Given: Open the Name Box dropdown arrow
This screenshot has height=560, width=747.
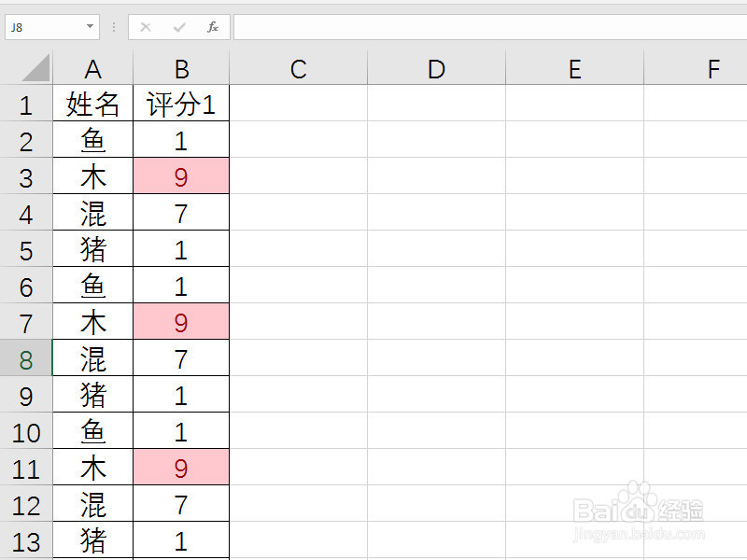Looking at the screenshot, I should [x=90, y=27].
